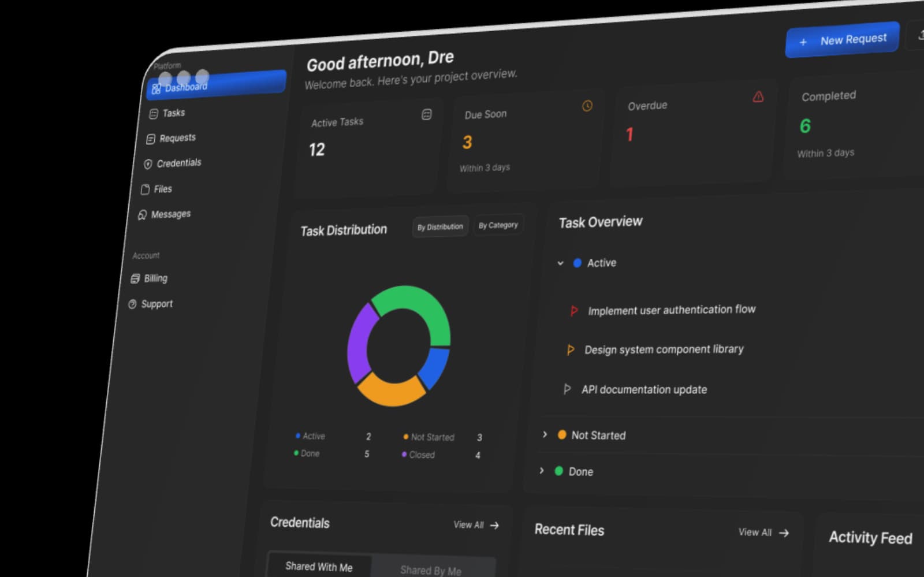Click the warning triangle on Overdue card
The height and width of the screenshot is (577, 924).
click(758, 96)
